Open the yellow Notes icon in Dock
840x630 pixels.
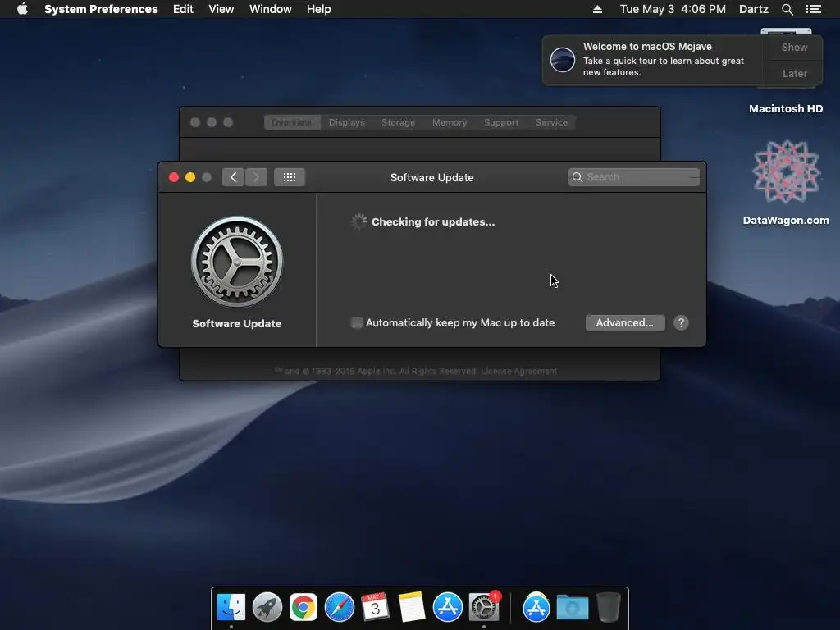(x=412, y=607)
